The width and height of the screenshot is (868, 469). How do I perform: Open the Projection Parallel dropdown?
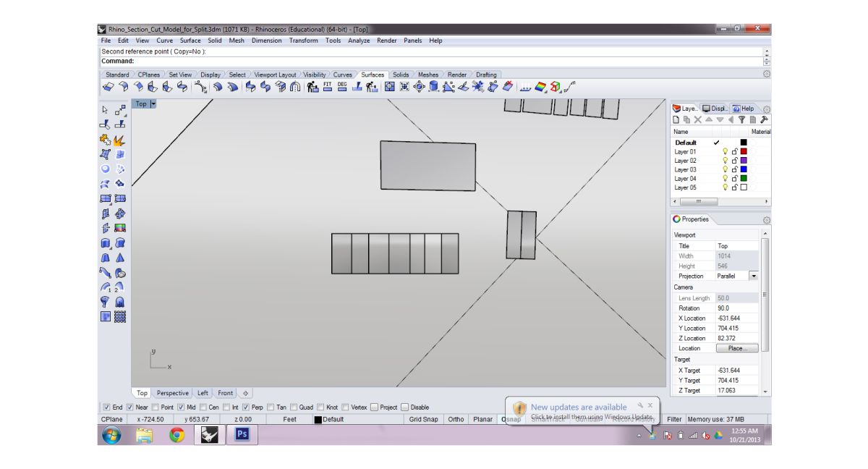coord(754,276)
